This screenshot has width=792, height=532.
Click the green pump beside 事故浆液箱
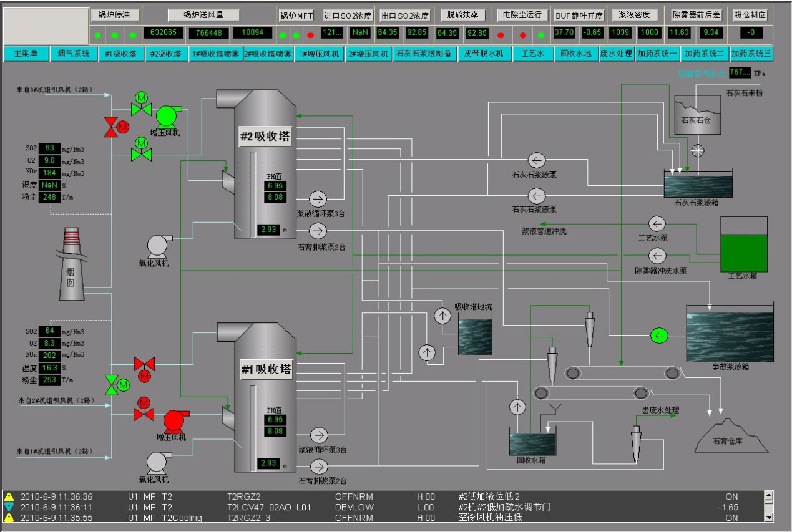pos(658,336)
